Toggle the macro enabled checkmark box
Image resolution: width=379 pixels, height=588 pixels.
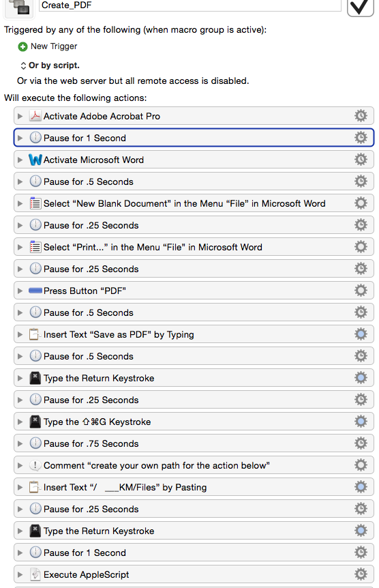(x=361, y=7)
